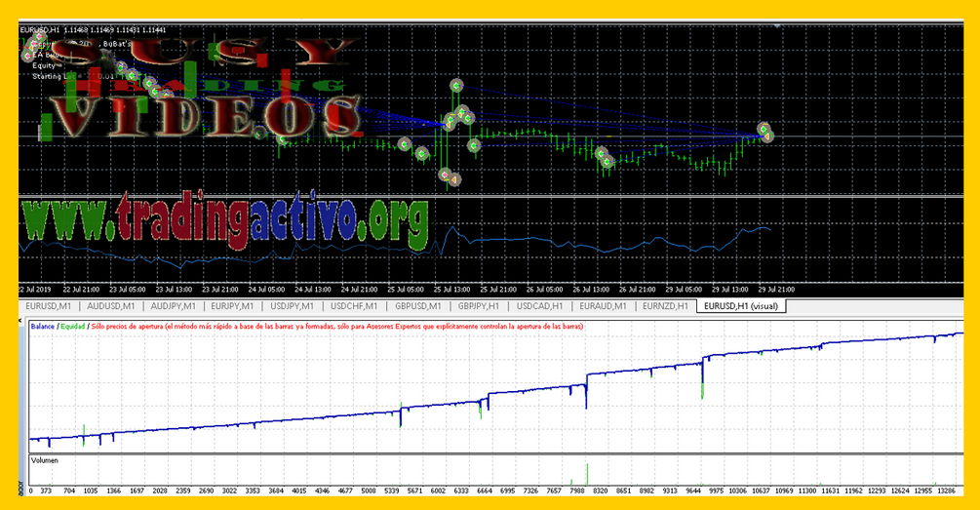Click the '1035' value on graph axis
This screenshot has width=980, height=510.
click(91, 490)
